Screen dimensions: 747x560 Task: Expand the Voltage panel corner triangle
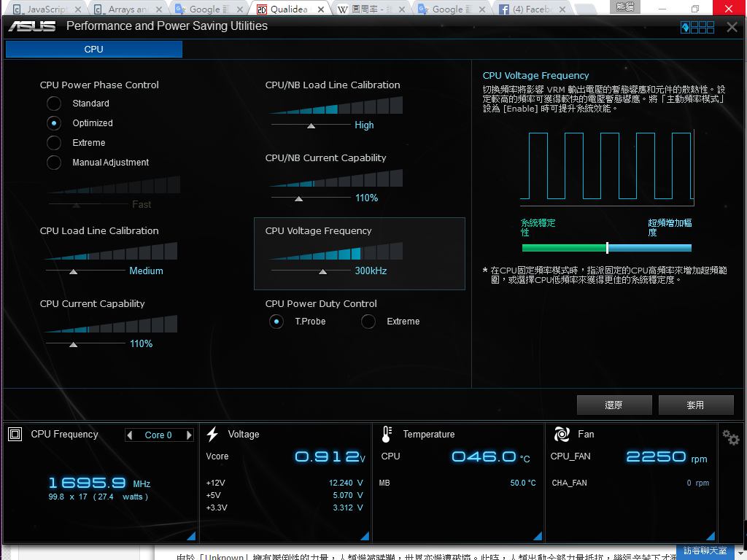pyautogui.click(x=364, y=536)
